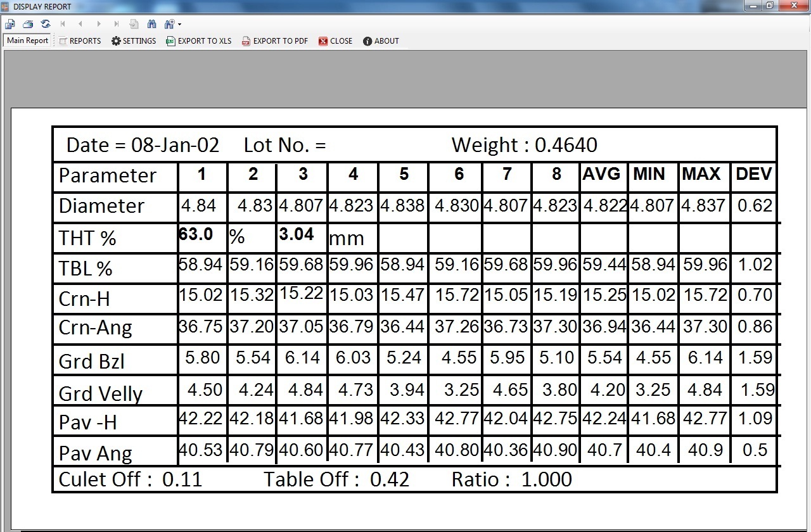Click Diameter DEV value 0.62
Viewport: 811px width, 532px height.
(x=755, y=205)
